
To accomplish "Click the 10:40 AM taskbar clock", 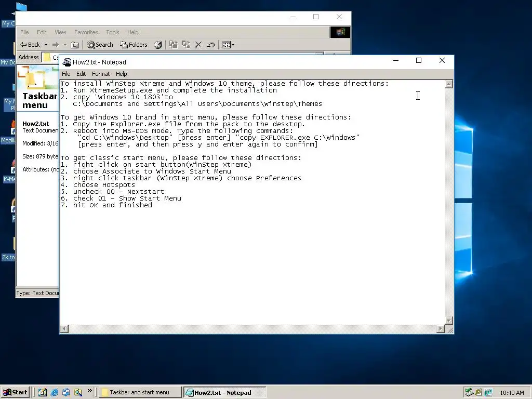I will click(512, 393).
